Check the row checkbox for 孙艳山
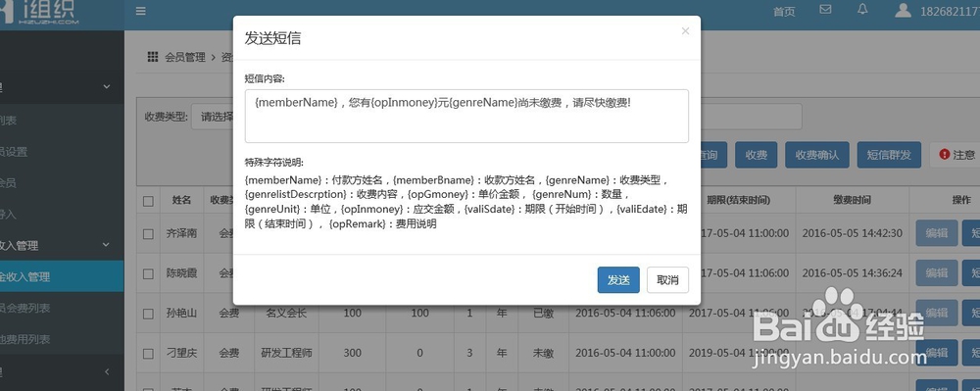Image resolution: width=980 pixels, height=391 pixels. point(148,314)
